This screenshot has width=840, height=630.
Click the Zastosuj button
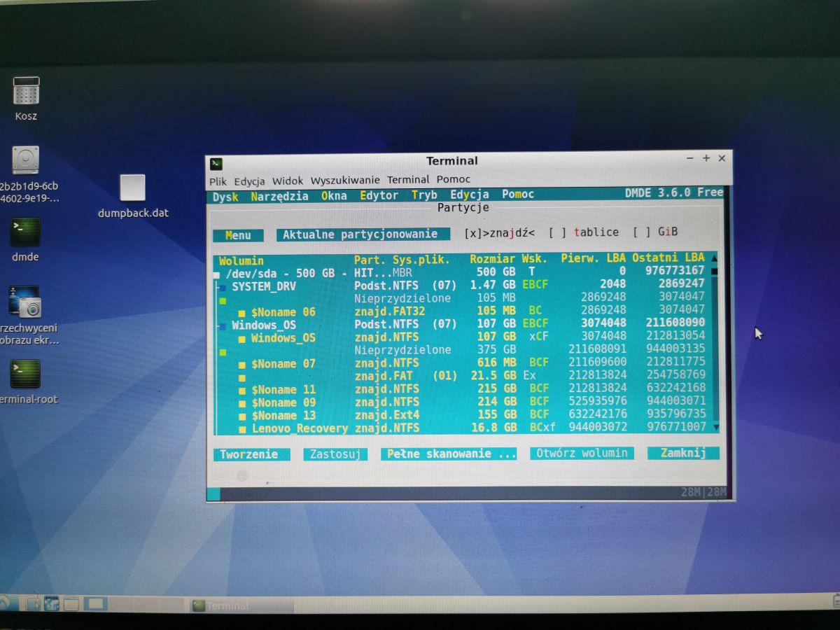pyautogui.click(x=335, y=454)
